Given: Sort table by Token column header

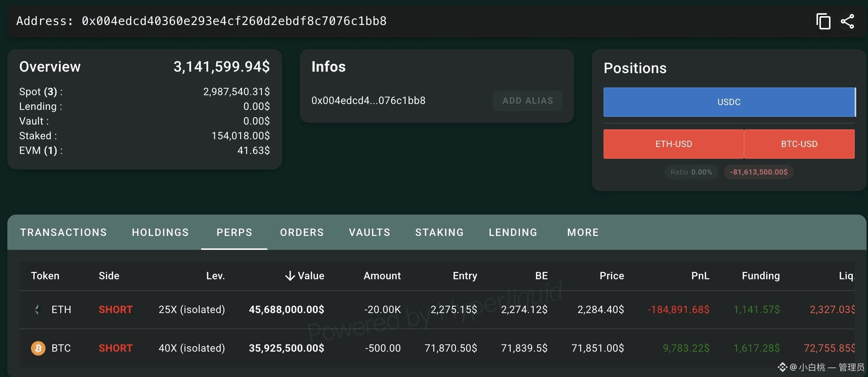Looking at the screenshot, I should click(x=45, y=276).
